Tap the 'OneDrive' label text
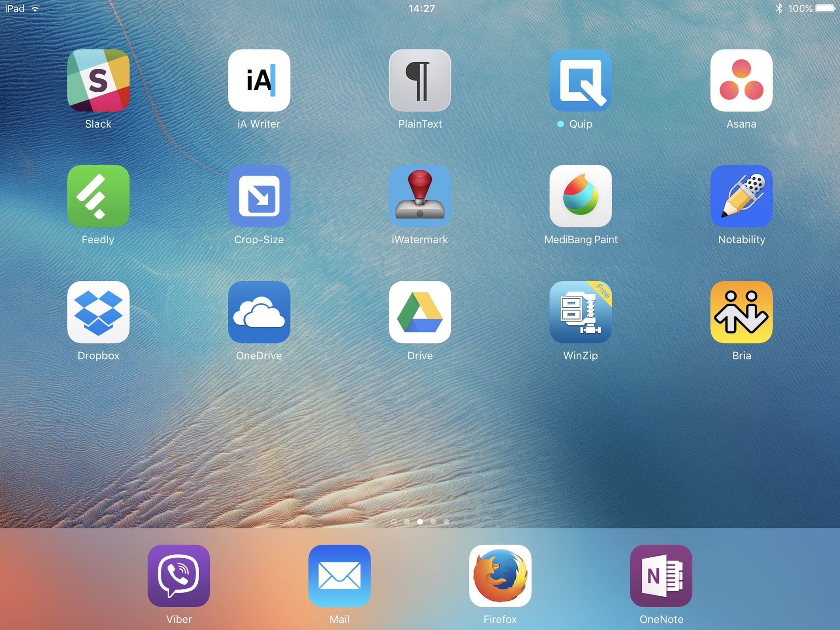Image resolution: width=840 pixels, height=630 pixels. (x=259, y=356)
